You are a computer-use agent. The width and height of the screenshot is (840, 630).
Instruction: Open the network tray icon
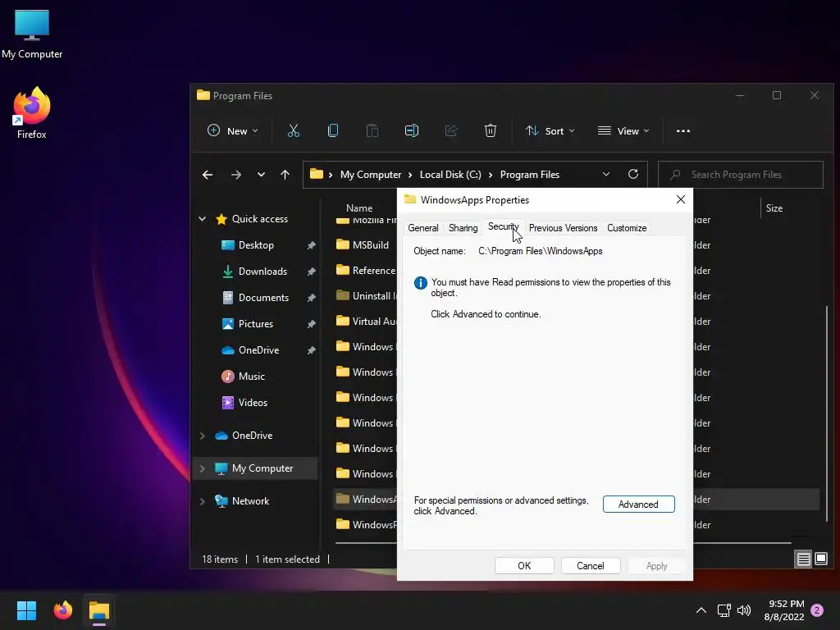pos(724,610)
